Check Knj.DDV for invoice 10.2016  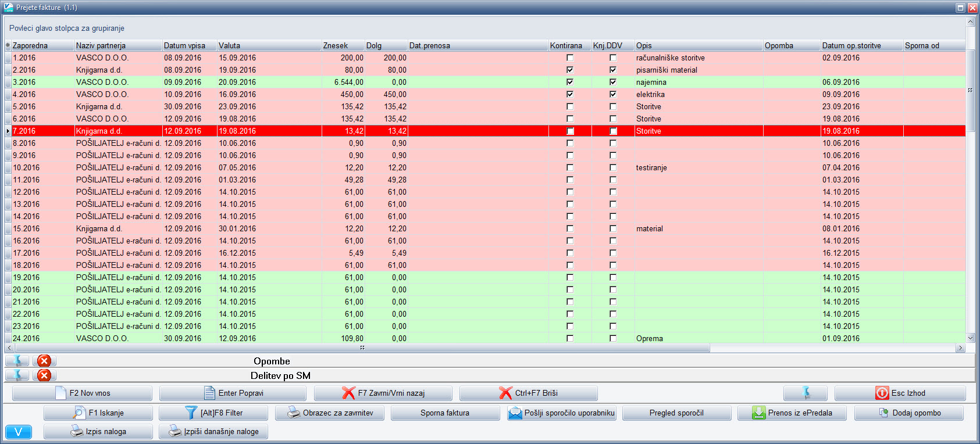613,167
